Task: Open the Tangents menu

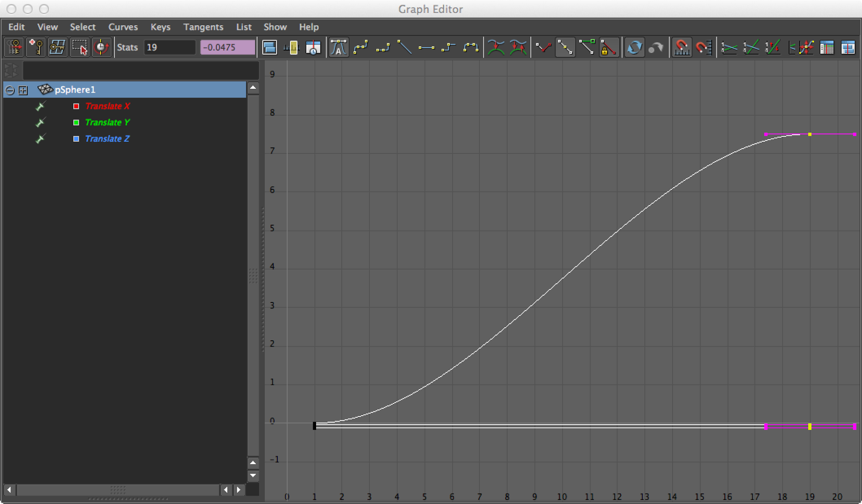Action: (x=203, y=27)
